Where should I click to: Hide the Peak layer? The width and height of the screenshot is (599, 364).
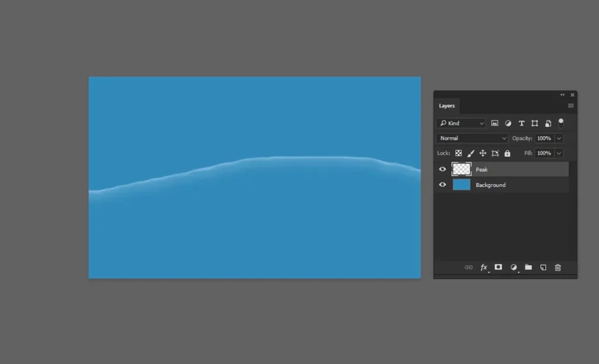pos(443,169)
